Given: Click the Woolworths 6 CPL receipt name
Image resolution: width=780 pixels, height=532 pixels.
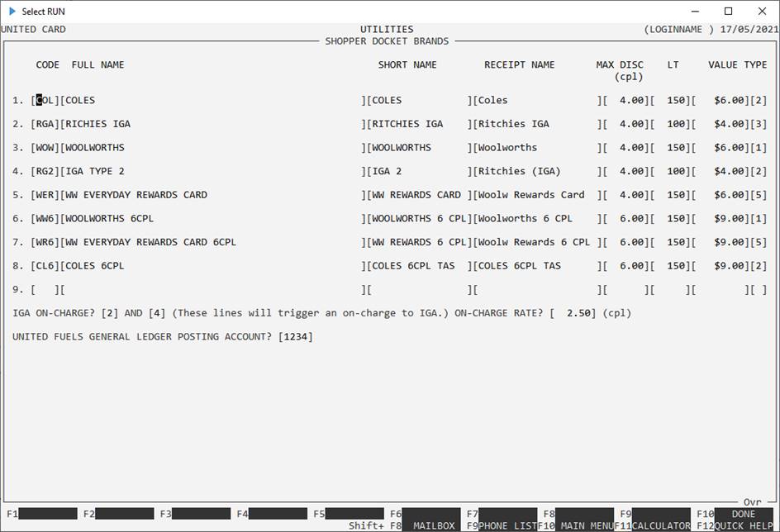Looking at the screenshot, I should (x=537, y=218).
